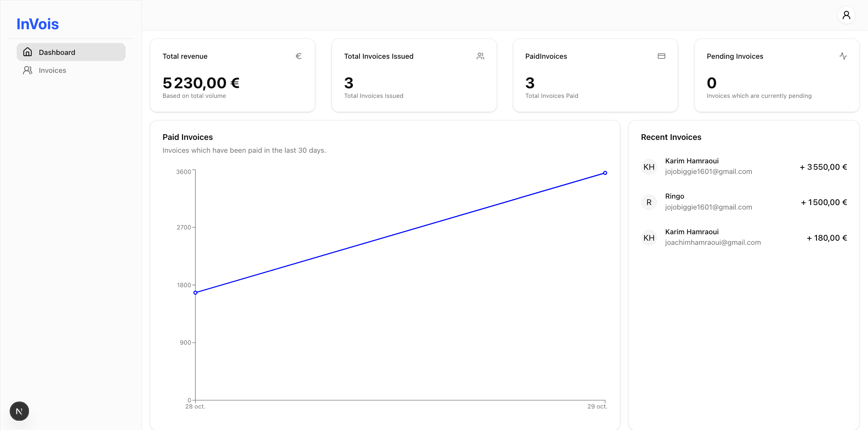The height and width of the screenshot is (430, 868).
Task: Select the 28 oct. chart data point
Action: pos(195,293)
